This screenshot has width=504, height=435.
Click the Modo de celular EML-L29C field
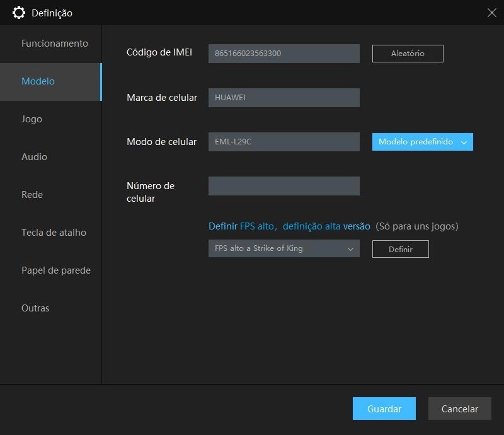point(283,141)
